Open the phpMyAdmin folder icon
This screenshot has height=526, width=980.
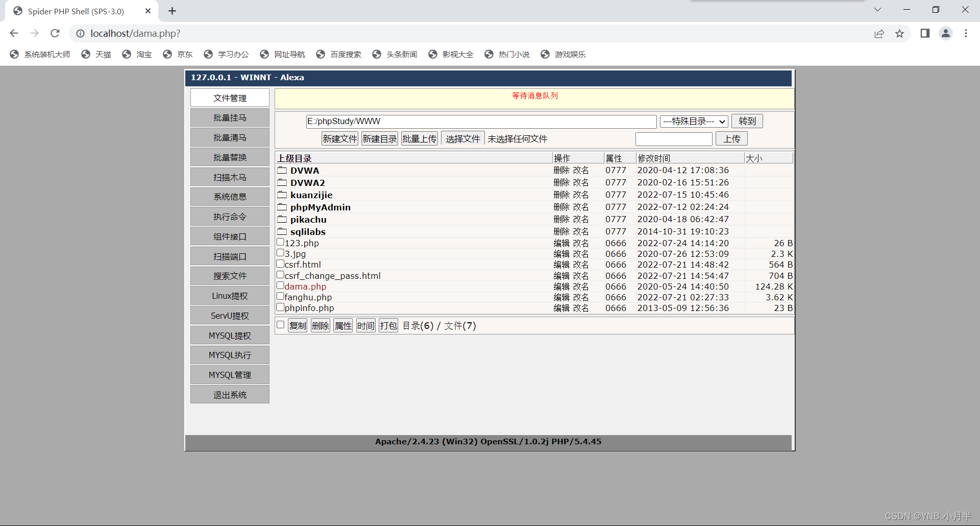282,207
